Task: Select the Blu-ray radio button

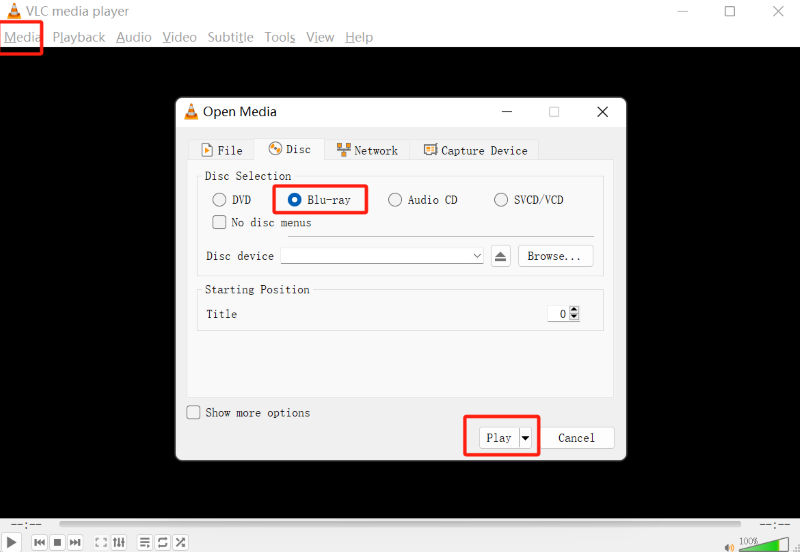Action: [294, 199]
